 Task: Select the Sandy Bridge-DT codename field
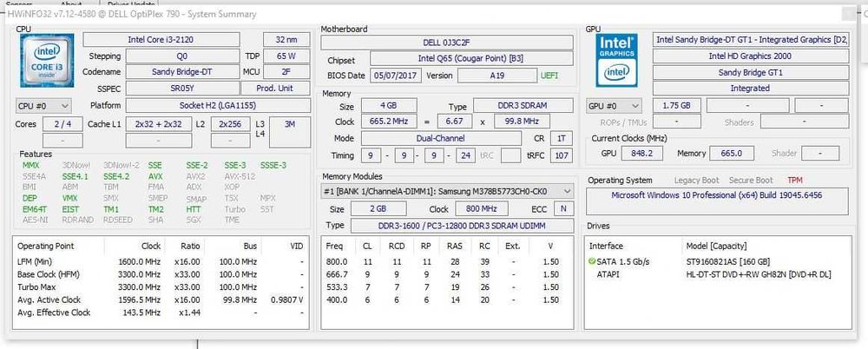pos(182,72)
